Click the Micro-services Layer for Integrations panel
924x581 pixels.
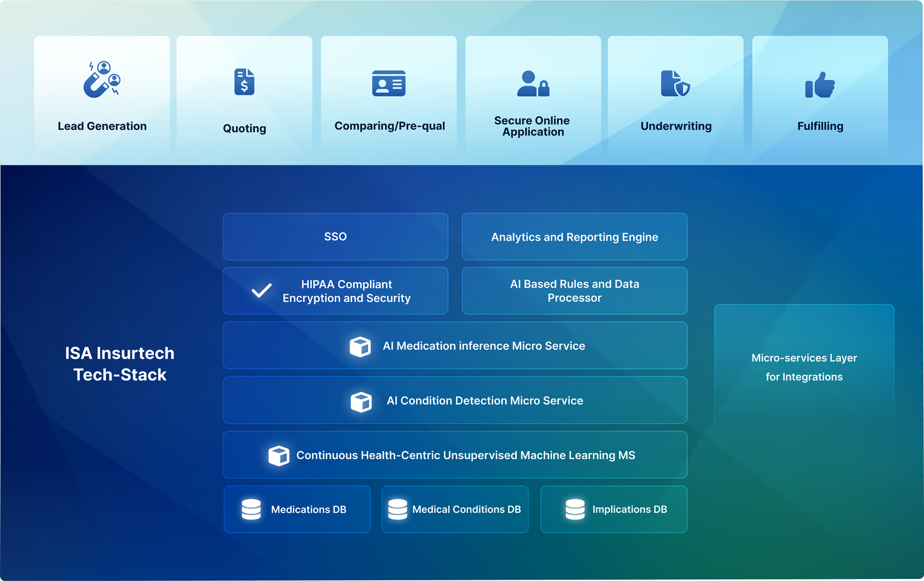[804, 367]
